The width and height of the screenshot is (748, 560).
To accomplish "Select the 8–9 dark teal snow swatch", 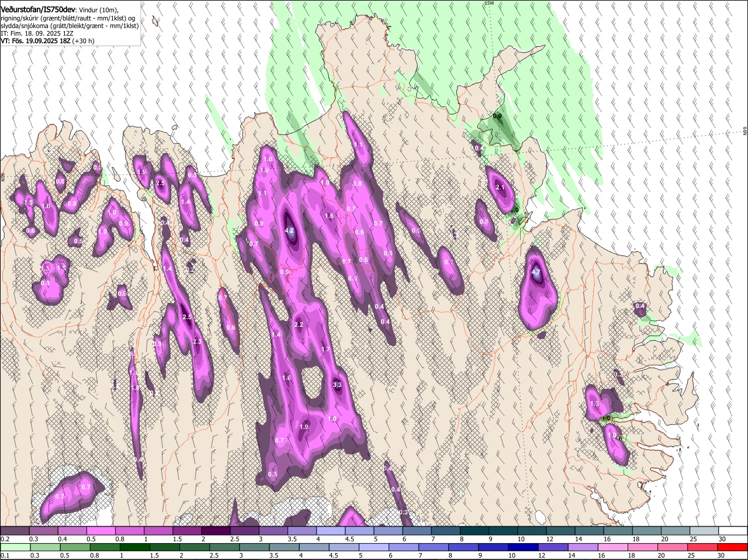I will [475, 531].
